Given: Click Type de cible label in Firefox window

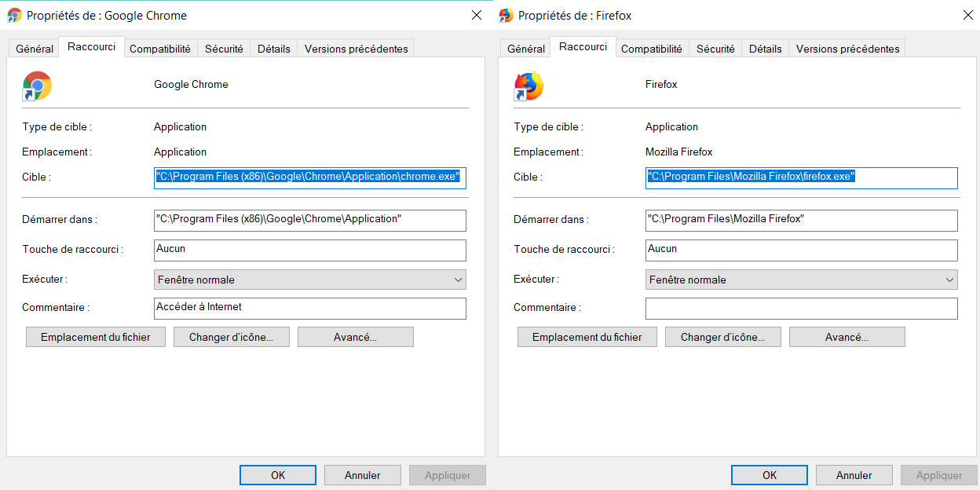Looking at the screenshot, I should 548,126.
